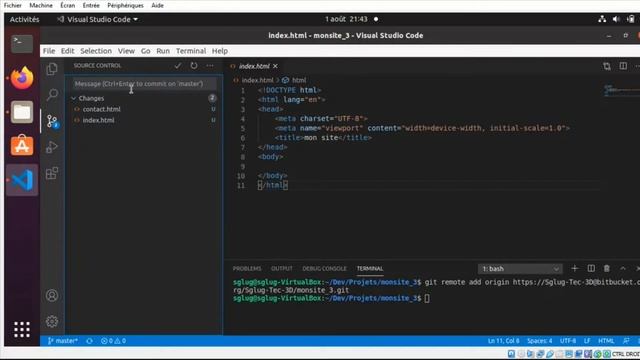Click index.html in the breadcrumb
Image resolution: width=640 pixels, height=360 pixels.
[x=257, y=80]
